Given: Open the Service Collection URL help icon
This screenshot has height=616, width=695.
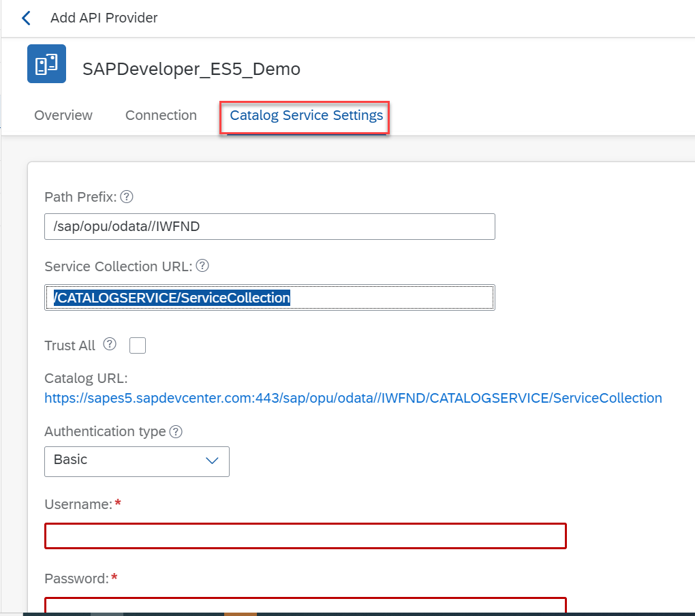Looking at the screenshot, I should point(202,266).
